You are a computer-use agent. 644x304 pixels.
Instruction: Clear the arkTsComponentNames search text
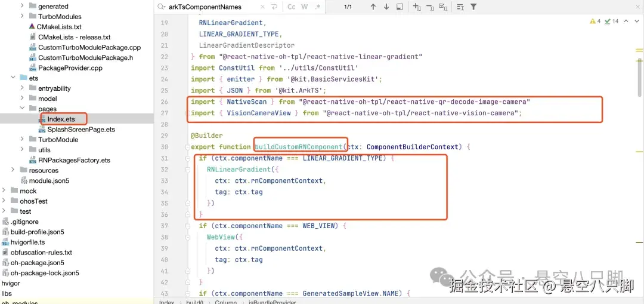click(262, 7)
